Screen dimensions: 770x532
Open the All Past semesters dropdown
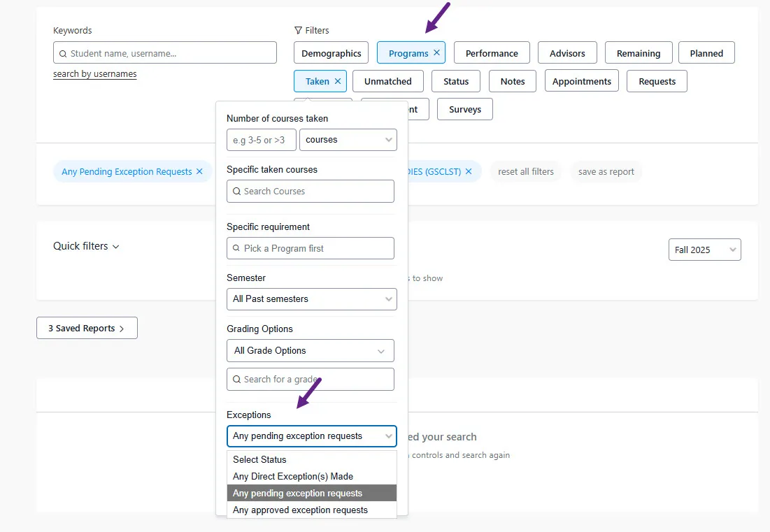coord(311,299)
